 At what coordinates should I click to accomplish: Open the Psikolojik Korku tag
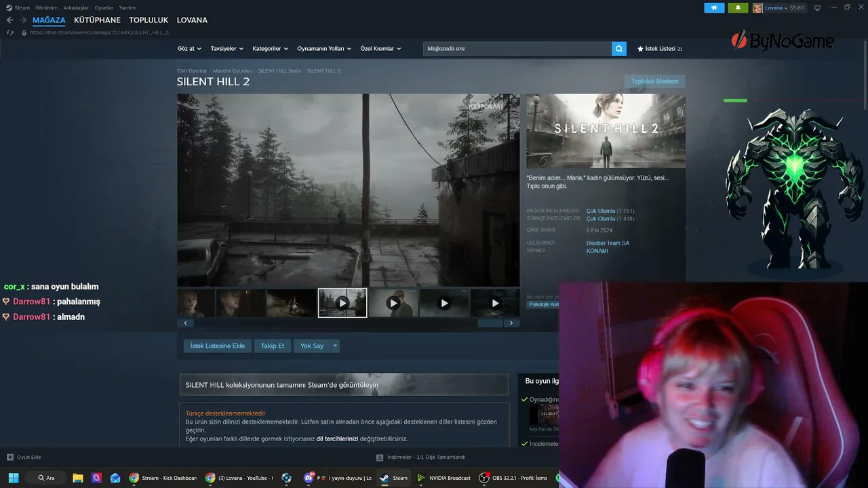tap(544, 304)
